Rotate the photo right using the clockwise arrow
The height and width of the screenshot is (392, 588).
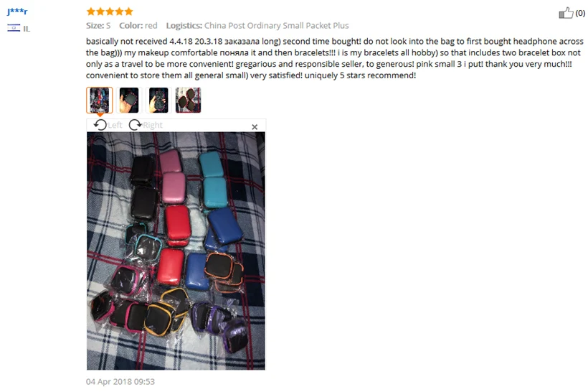(135, 125)
